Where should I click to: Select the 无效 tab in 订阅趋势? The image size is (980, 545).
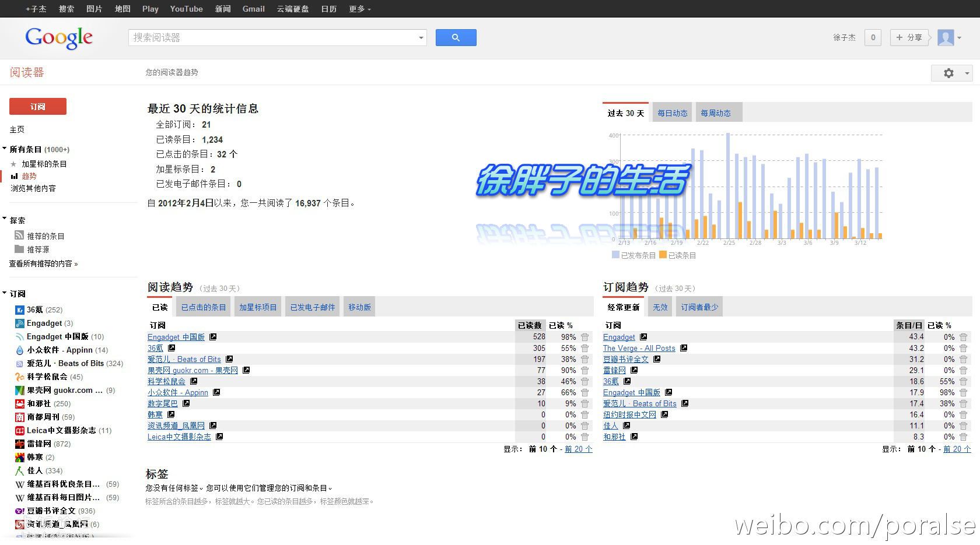tap(660, 307)
